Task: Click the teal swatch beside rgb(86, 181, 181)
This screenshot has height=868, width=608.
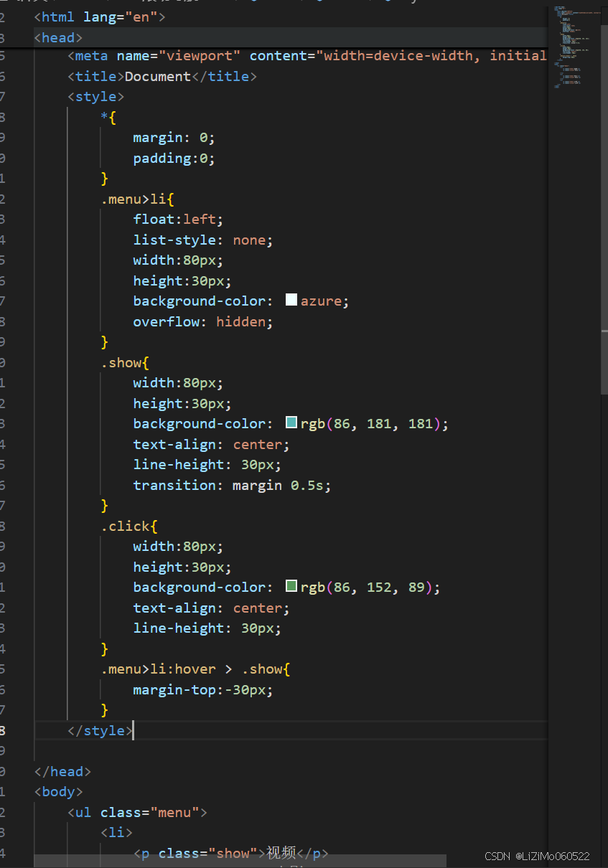Action: point(291,423)
